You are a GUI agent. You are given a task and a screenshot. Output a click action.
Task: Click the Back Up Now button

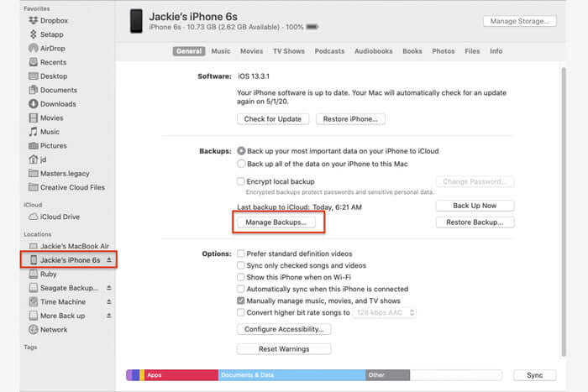coord(475,206)
